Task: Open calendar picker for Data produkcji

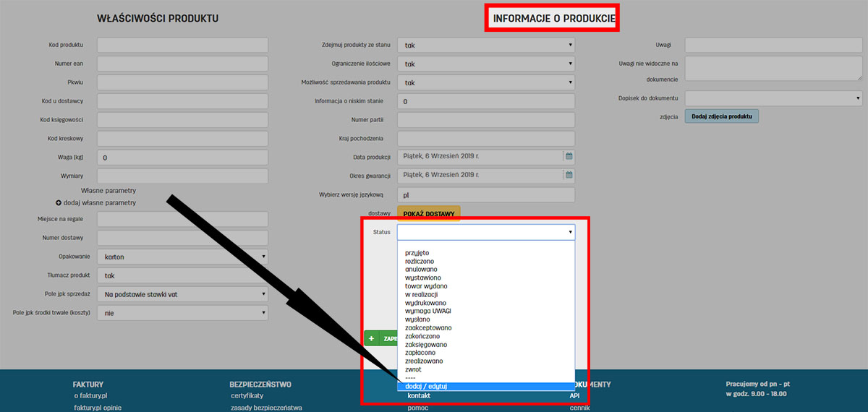Action: 569,156
